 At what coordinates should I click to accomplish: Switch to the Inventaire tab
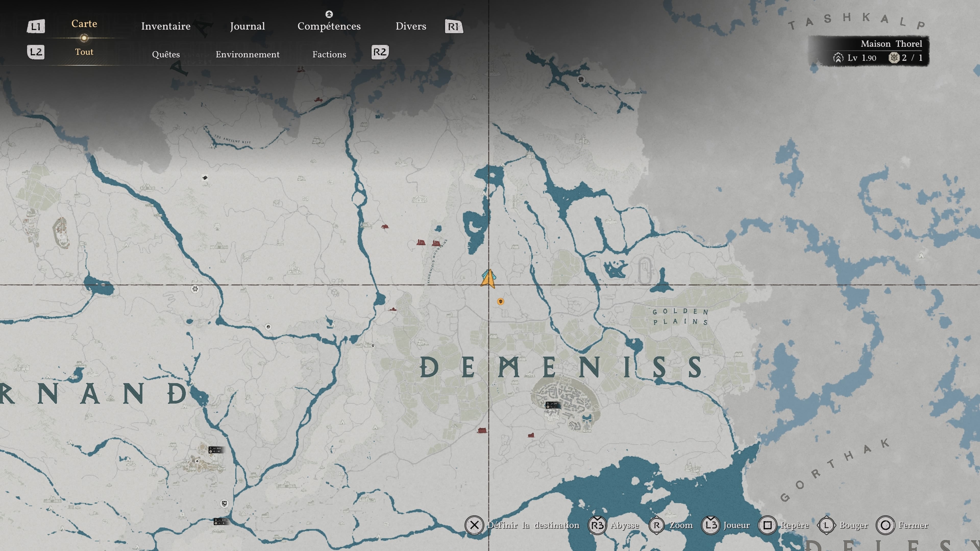[x=166, y=26]
